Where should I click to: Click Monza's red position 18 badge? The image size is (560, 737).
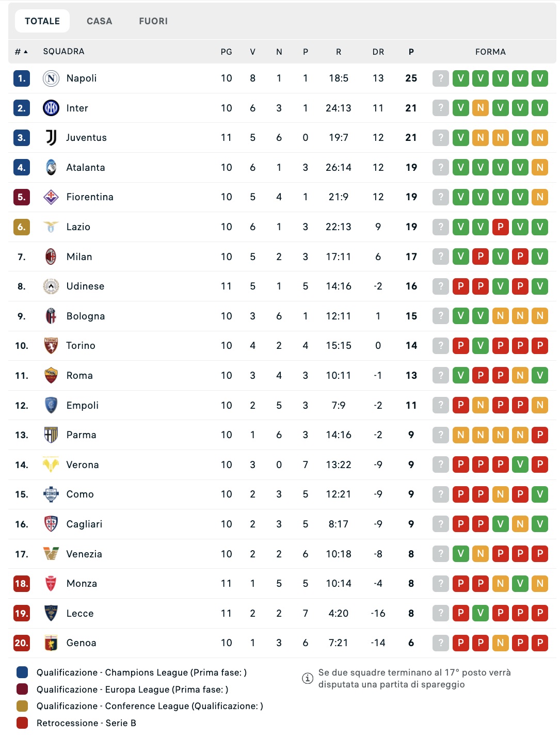(x=22, y=584)
